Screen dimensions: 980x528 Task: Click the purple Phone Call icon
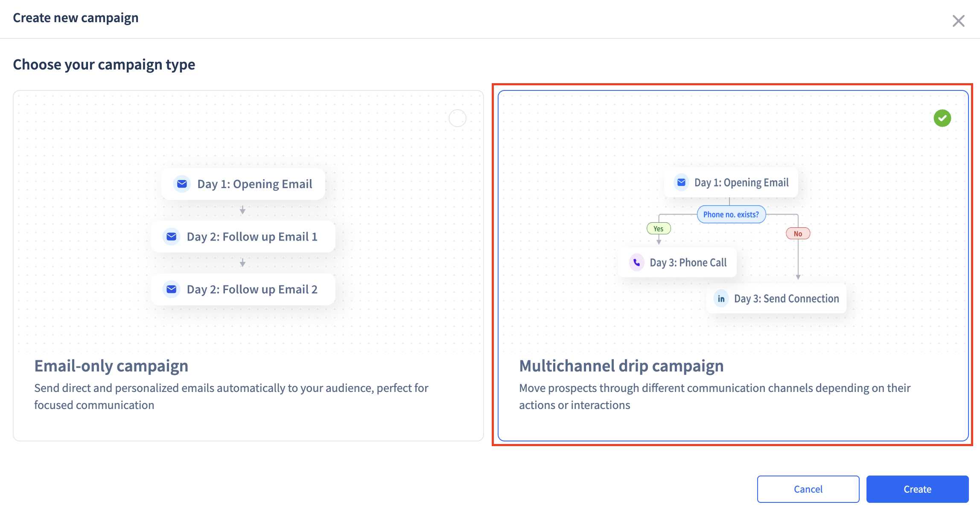coord(636,262)
